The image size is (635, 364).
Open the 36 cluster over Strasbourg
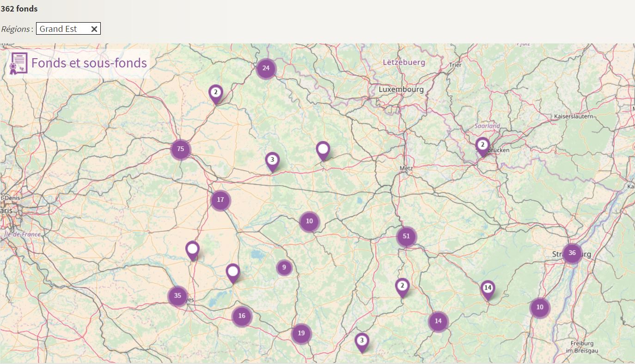572,253
